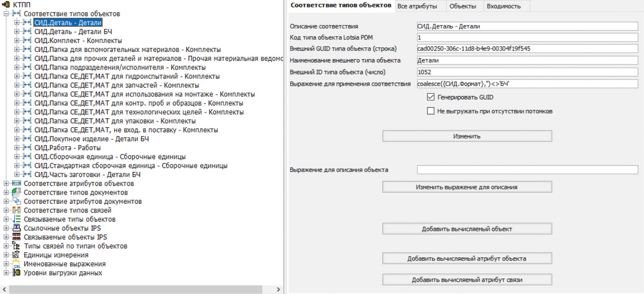Image resolution: width=644 pixels, height=294 pixels.
Task: Expand the Связываемые типы объектов node
Action: pyautogui.click(x=6, y=219)
